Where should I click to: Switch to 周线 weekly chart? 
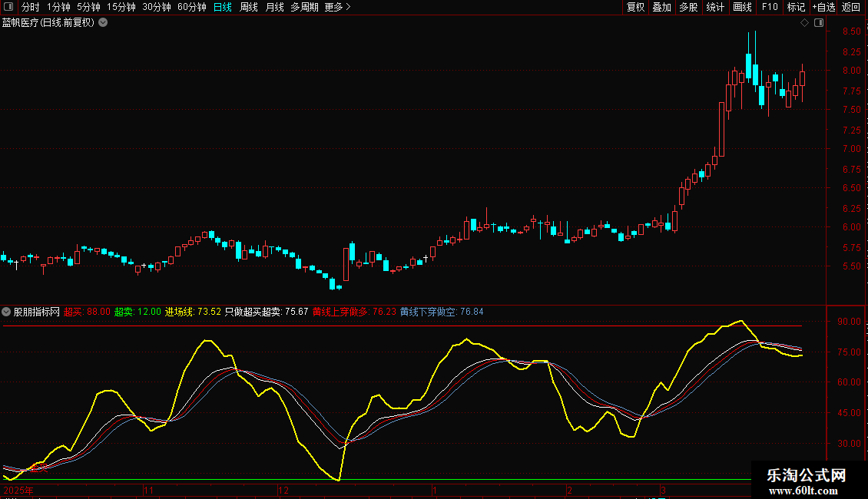[249, 7]
